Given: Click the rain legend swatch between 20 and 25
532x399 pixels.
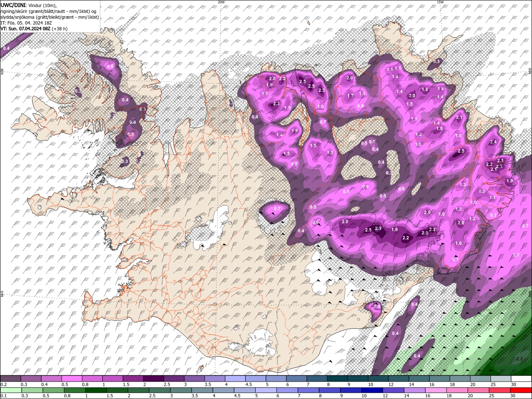Looking at the screenshot, I should coord(479,390).
